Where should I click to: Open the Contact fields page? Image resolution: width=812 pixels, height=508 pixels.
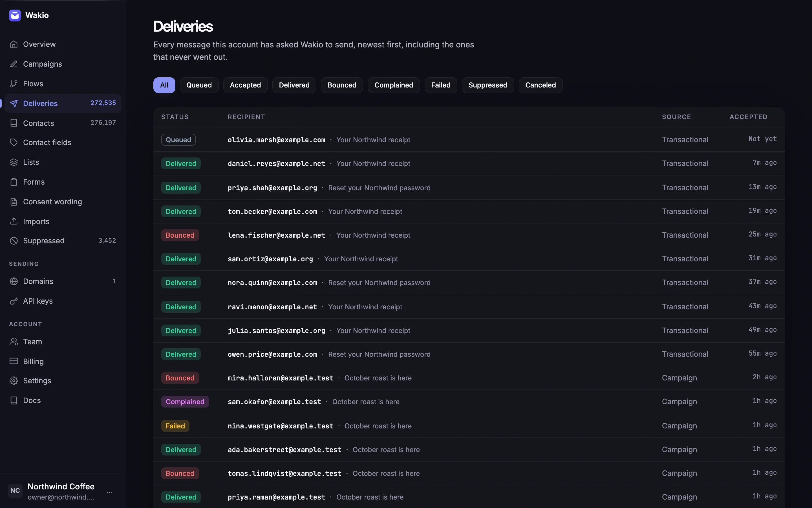click(x=63, y=143)
